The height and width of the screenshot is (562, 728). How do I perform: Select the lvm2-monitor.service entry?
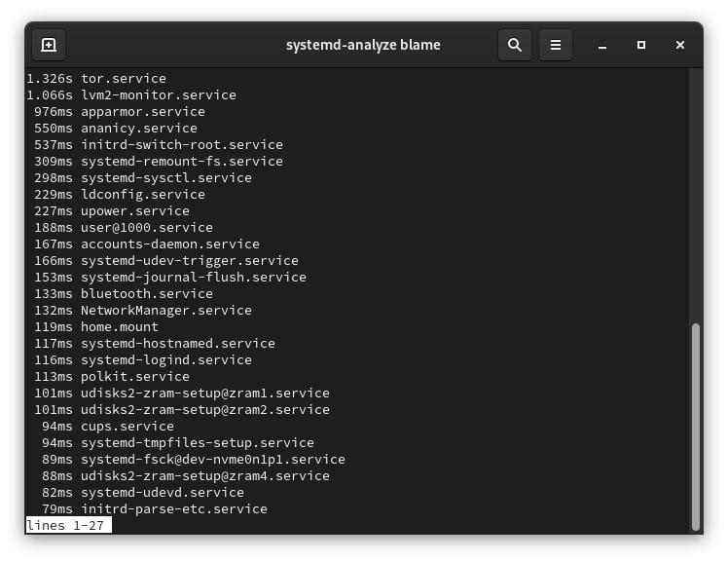[x=159, y=94]
